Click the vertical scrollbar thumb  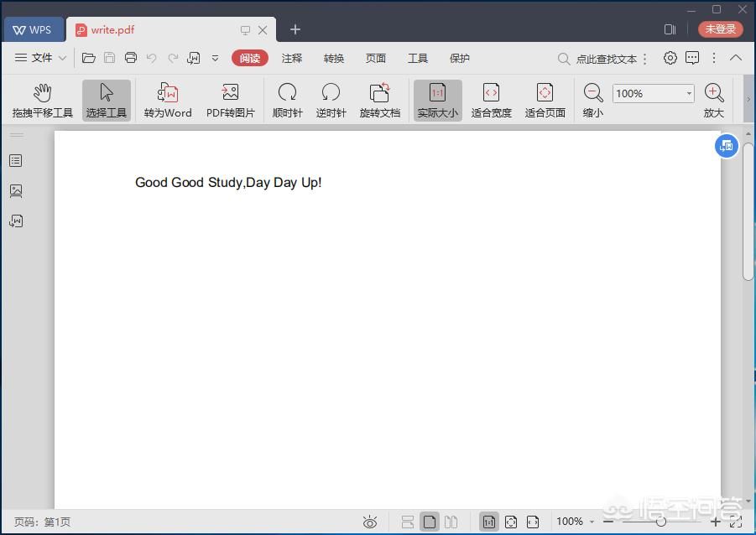(748, 211)
